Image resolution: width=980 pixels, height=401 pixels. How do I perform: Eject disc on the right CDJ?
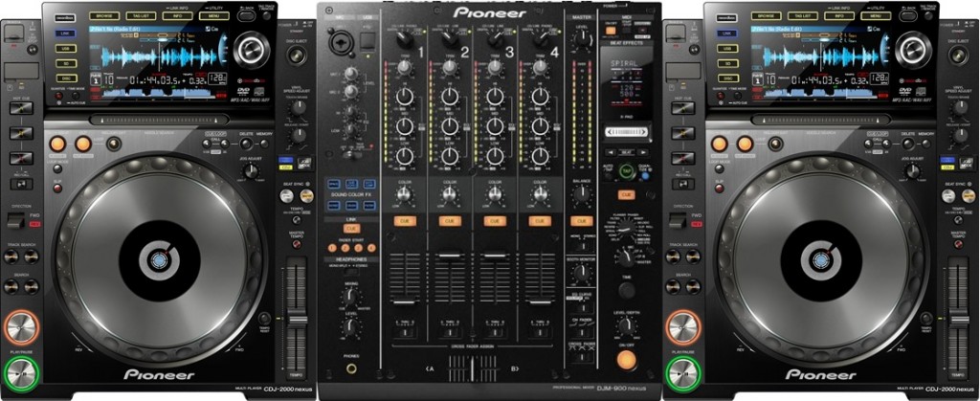point(957,56)
